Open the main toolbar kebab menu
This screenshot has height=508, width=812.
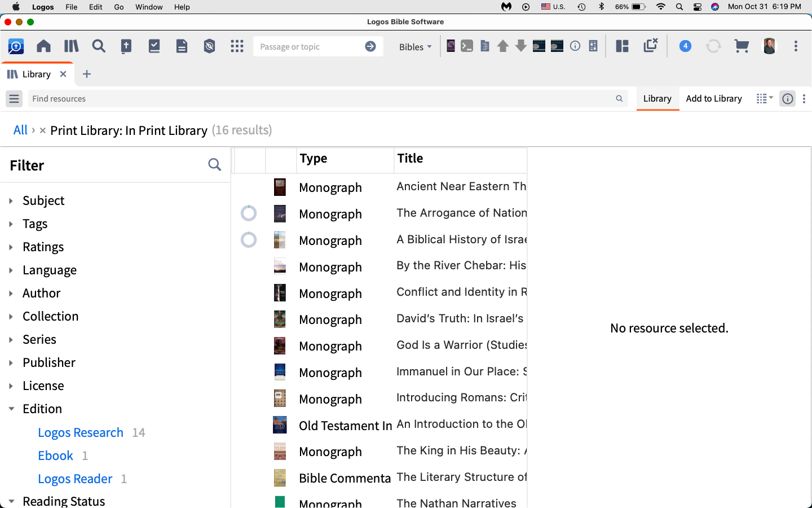pyautogui.click(x=796, y=46)
